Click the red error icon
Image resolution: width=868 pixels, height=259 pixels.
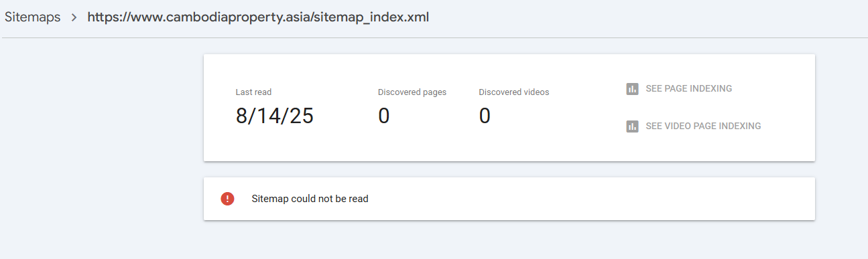coord(227,199)
